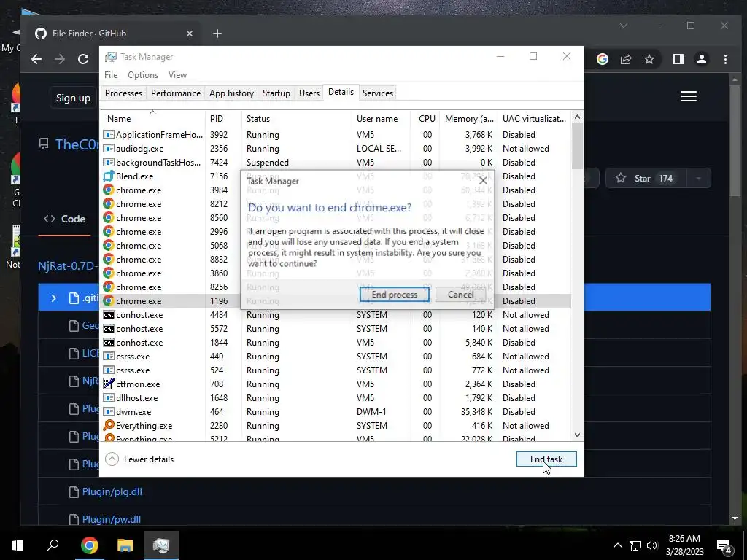The width and height of the screenshot is (747, 560).
Task: Select the Blend.exe process icon
Action: pyautogui.click(x=109, y=176)
